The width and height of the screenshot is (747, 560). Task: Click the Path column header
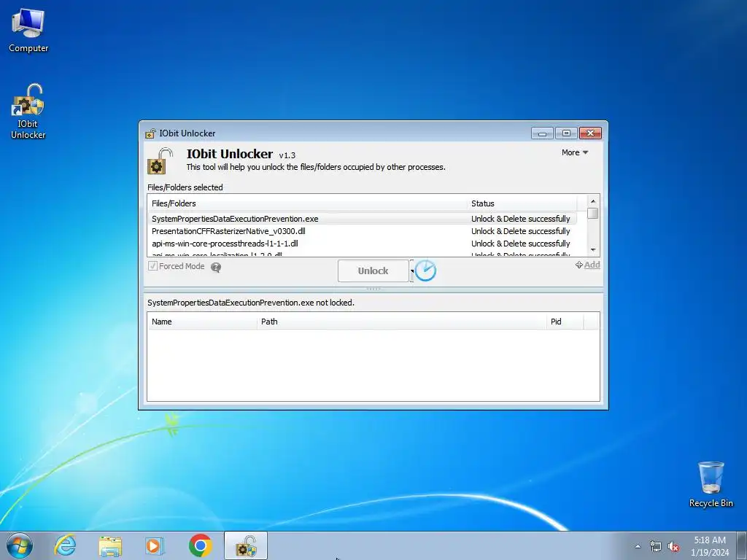(x=402, y=322)
